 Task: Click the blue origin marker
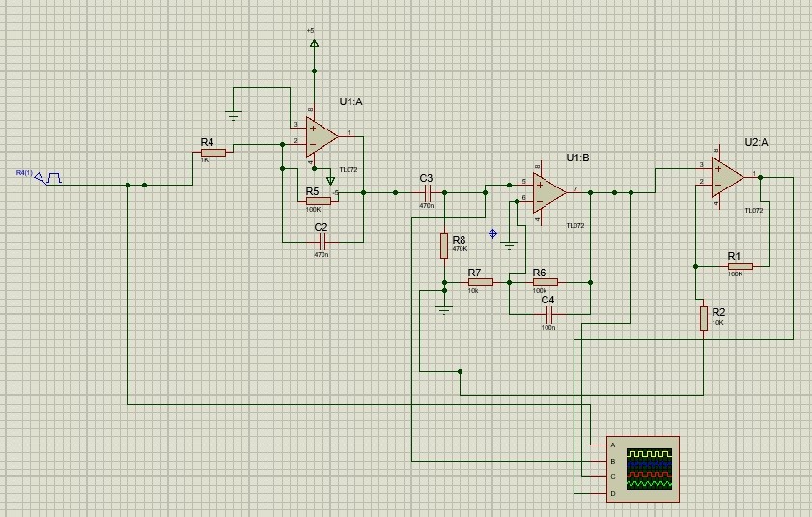click(493, 234)
